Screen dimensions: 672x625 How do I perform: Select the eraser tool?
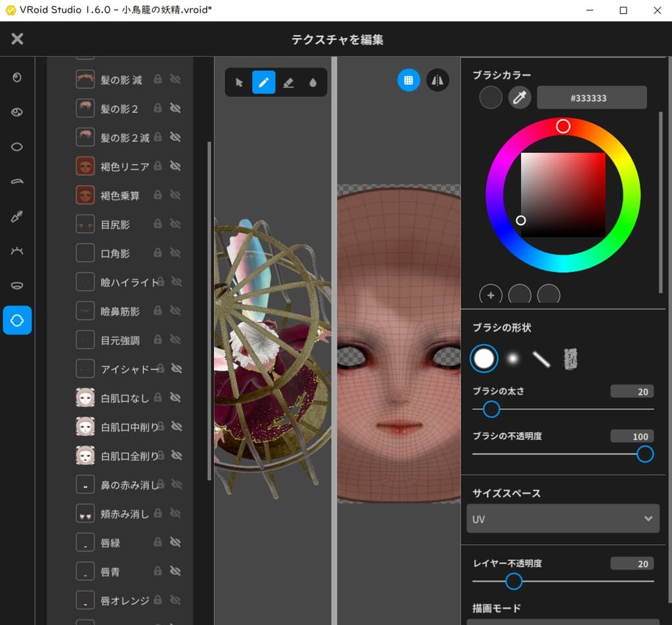[288, 83]
